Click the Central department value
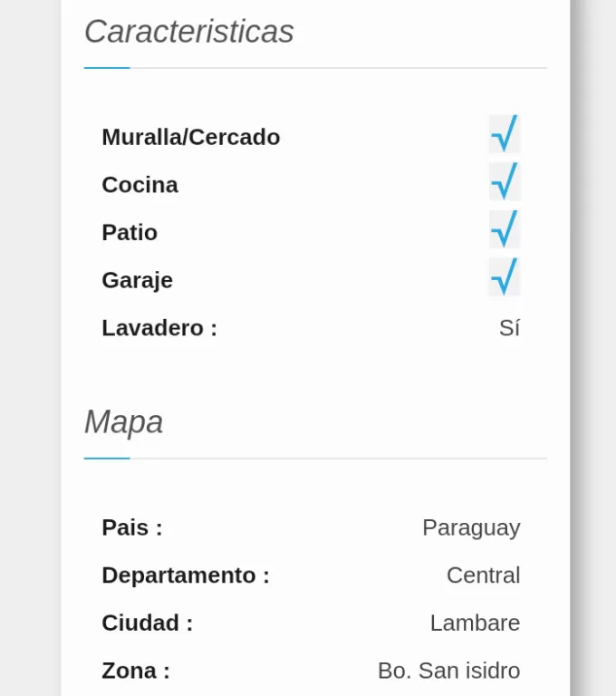Image resolution: width=616 pixels, height=696 pixels. pos(484,575)
